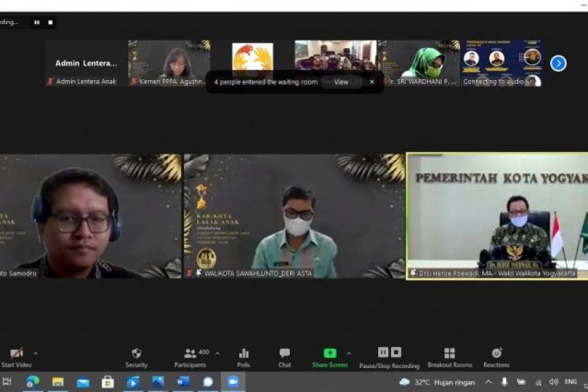
Task: Stop the recording in the top-left indicator
Action: (51, 23)
